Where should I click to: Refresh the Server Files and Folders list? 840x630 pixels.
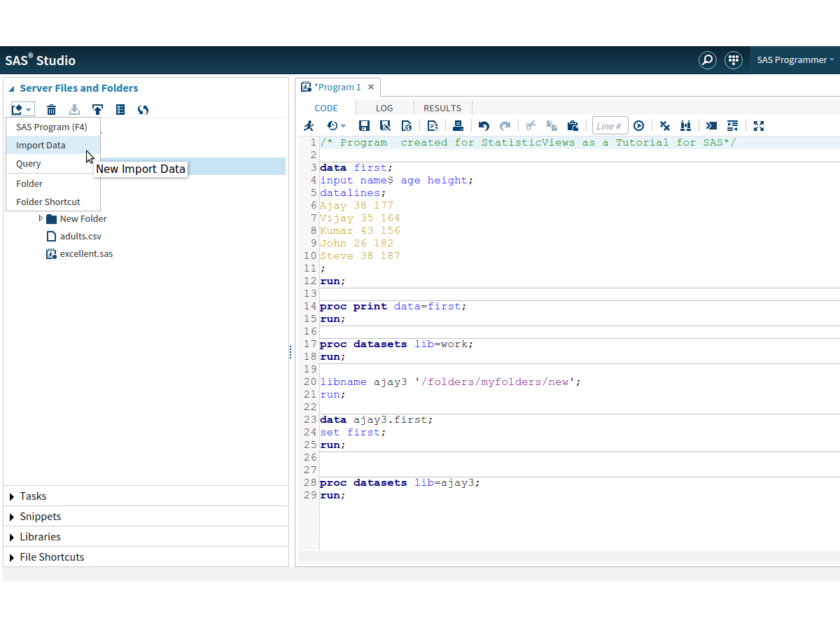click(x=143, y=109)
